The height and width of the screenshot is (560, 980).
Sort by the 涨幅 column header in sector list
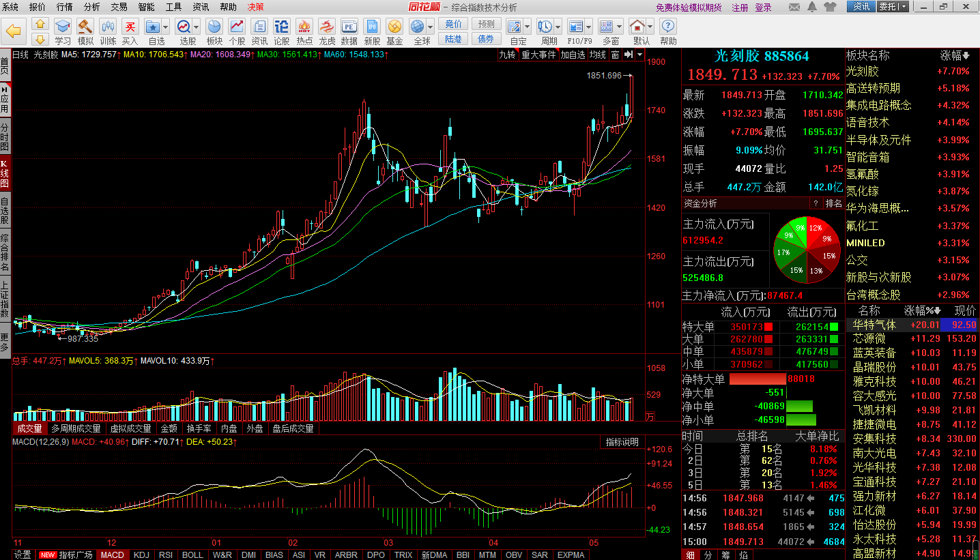pyautogui.click(x=955, y=55)
